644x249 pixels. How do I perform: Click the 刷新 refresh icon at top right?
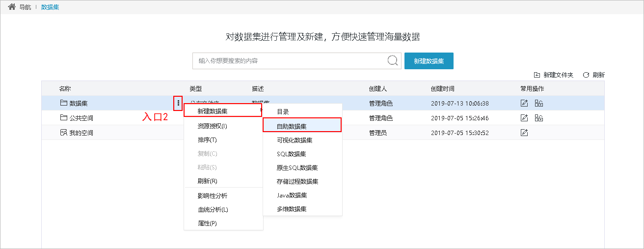pos(586,75)
